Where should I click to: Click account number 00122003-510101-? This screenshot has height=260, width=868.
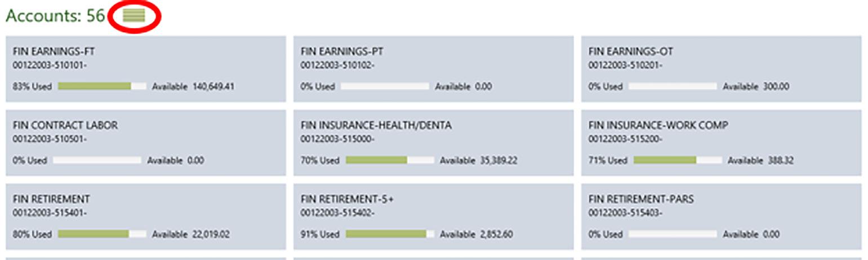(49, 65)
